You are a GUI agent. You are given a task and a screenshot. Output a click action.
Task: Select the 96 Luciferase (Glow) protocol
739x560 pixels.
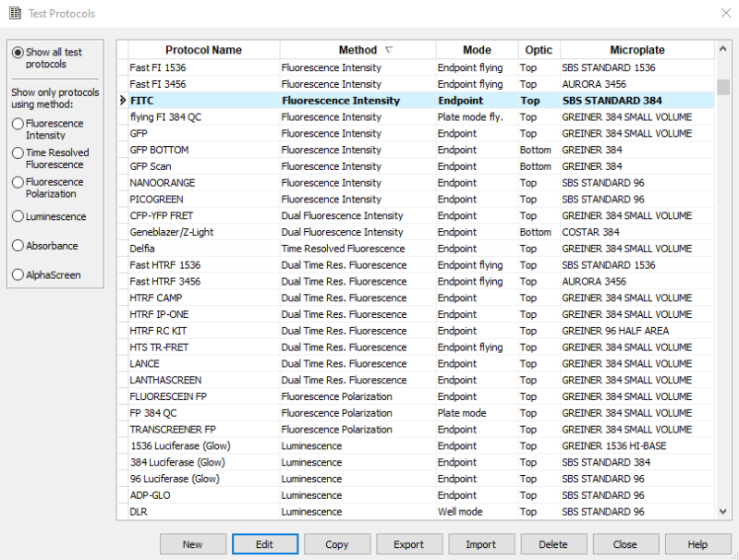[175, 479]
